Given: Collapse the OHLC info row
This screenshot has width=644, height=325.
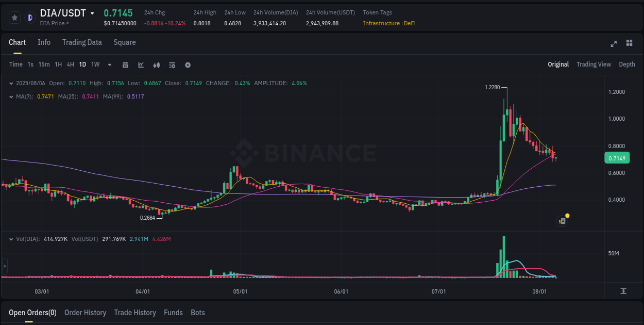Looking at the screenshot, I should (11, 83).
